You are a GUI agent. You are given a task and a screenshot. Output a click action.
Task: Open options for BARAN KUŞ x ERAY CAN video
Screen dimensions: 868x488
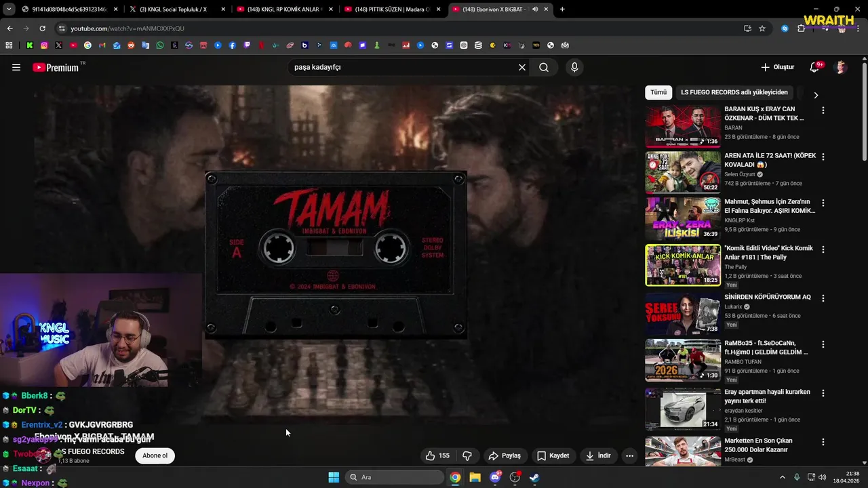point(823,110)
